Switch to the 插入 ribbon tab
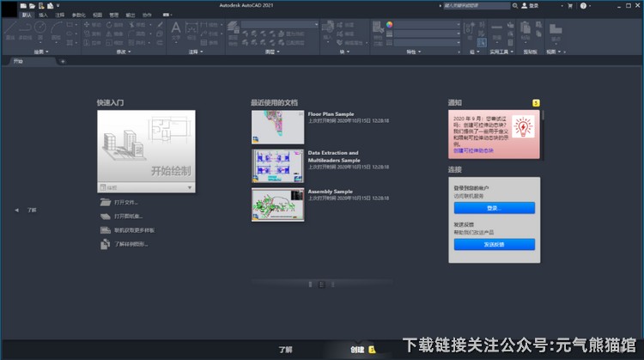Viewport: 644px width, 360px height. point(43,15)
